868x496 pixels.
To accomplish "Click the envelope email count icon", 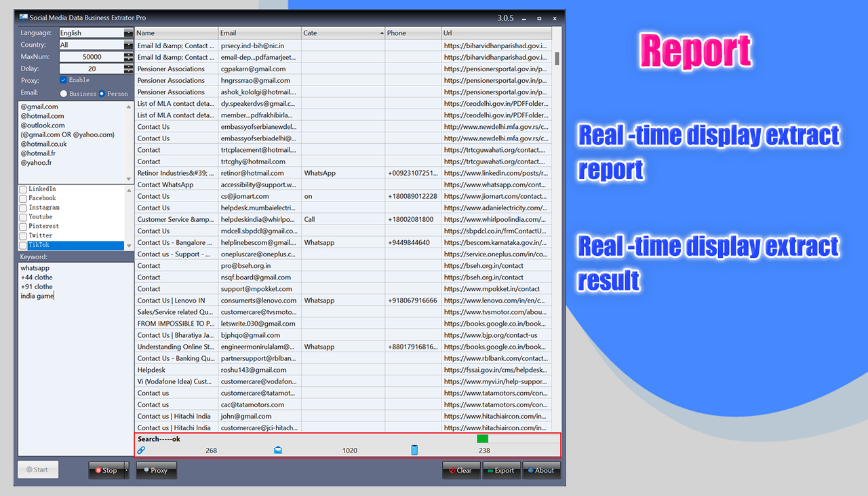I will [x=278, y=449].
